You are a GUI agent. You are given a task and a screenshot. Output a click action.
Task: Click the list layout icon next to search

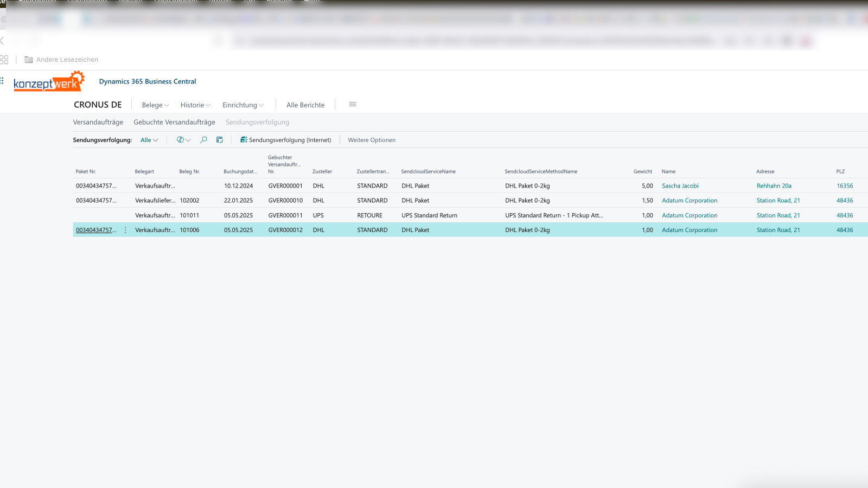pos(220,140)
